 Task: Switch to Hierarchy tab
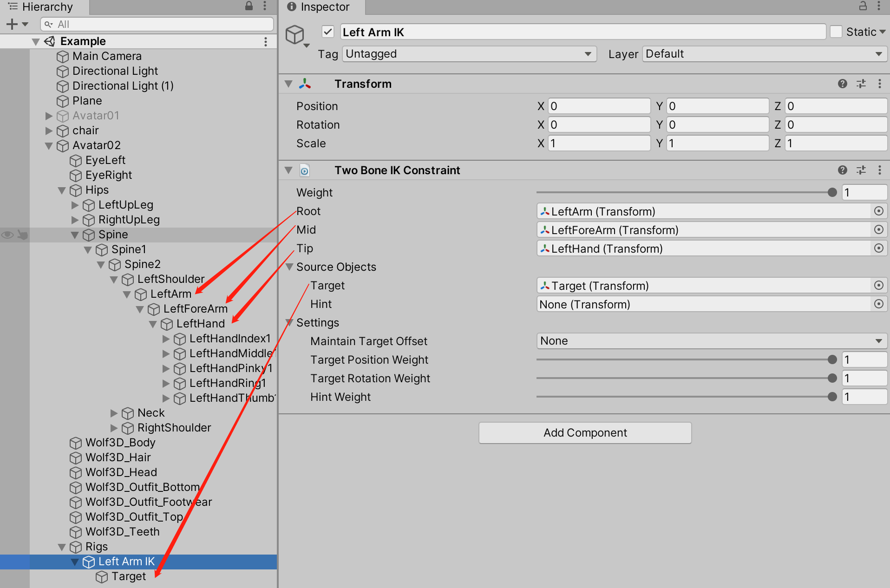pyautogui.click(x=45, y=7)
